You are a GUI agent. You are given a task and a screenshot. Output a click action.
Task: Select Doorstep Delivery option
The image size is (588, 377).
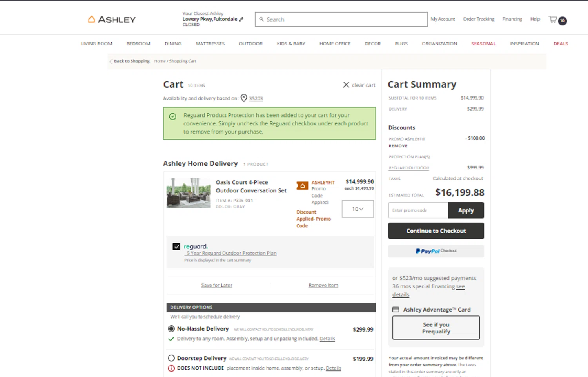(x=171, y=358)
